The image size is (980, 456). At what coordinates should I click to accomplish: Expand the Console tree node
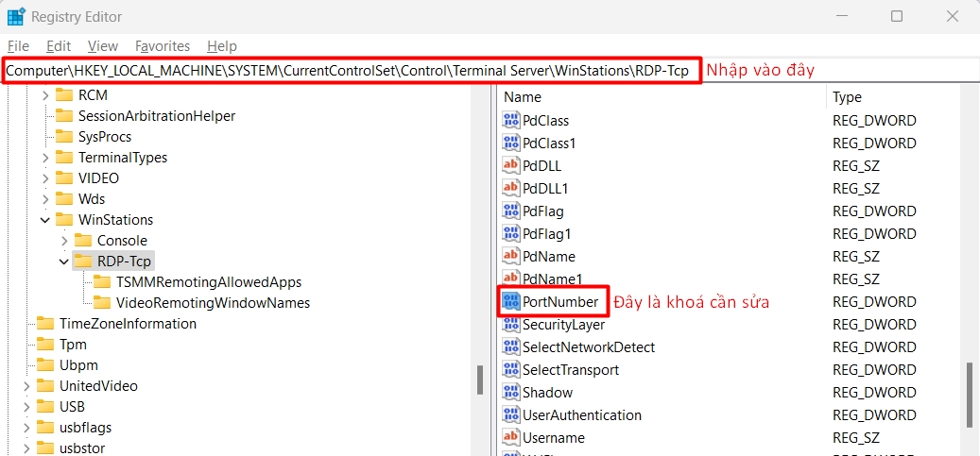tap(63, 241)
